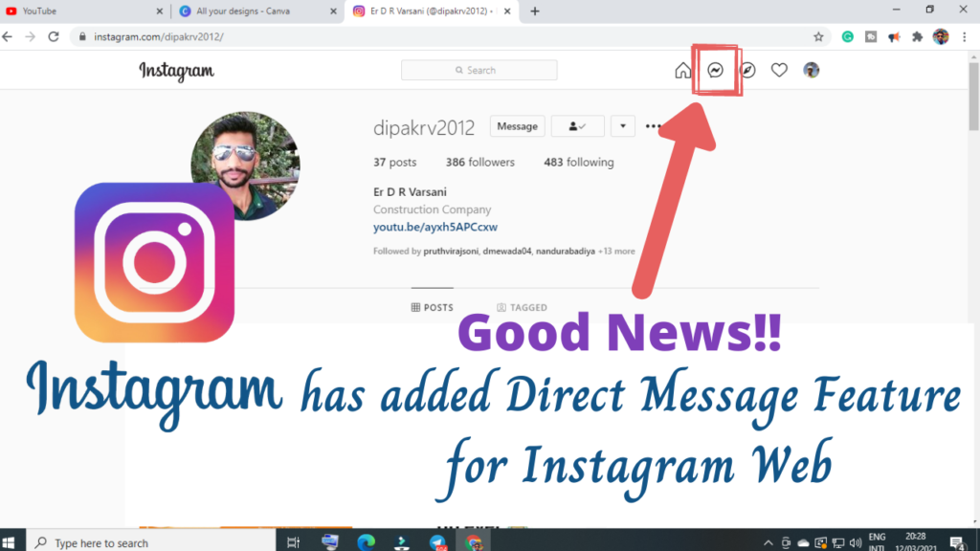The height and width of the screenshot is (551, 980).
Task: Open the Explore compass icon
Action: pos(748,71)
